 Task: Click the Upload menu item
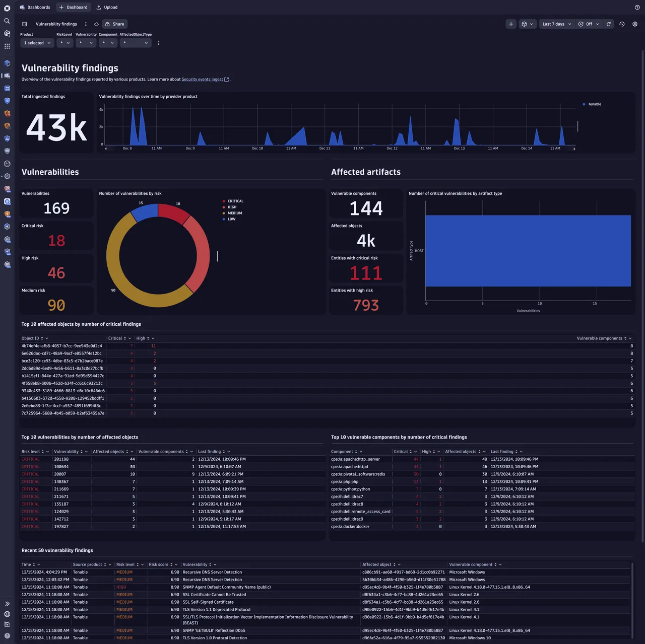pos(107,8)
